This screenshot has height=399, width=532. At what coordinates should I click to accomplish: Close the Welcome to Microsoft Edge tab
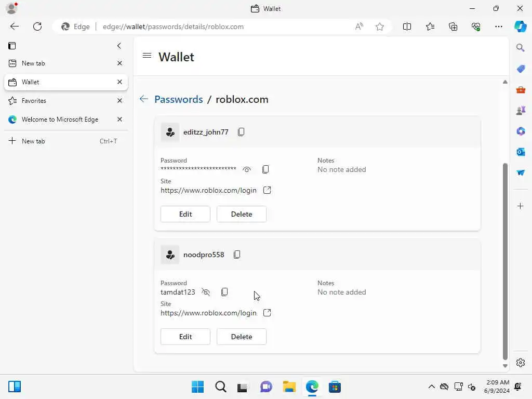pyautogui.click(x=119, y=119)
